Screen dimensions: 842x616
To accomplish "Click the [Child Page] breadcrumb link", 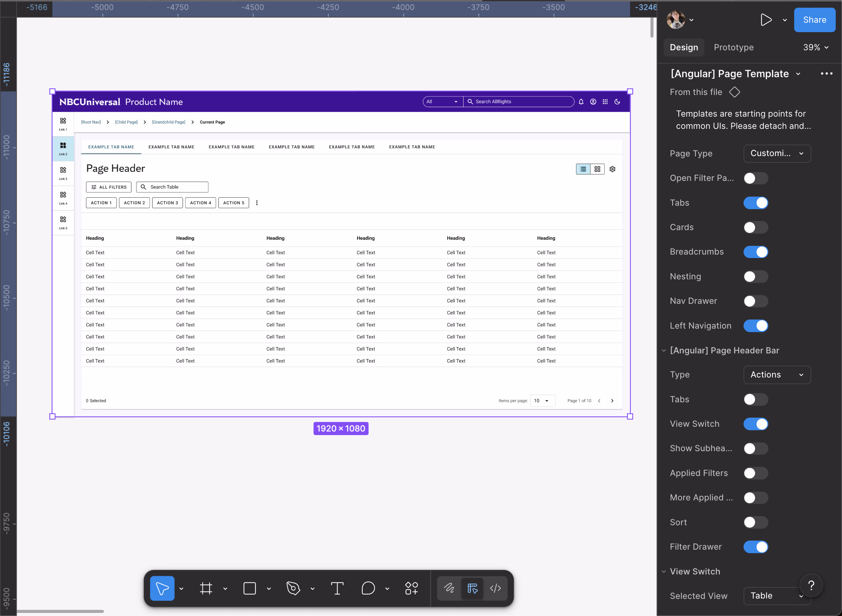I will coord(126,122).
